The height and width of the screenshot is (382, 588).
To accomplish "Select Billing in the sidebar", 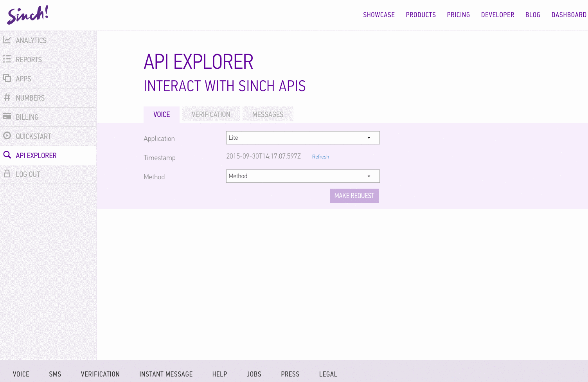I will (48, 117).
